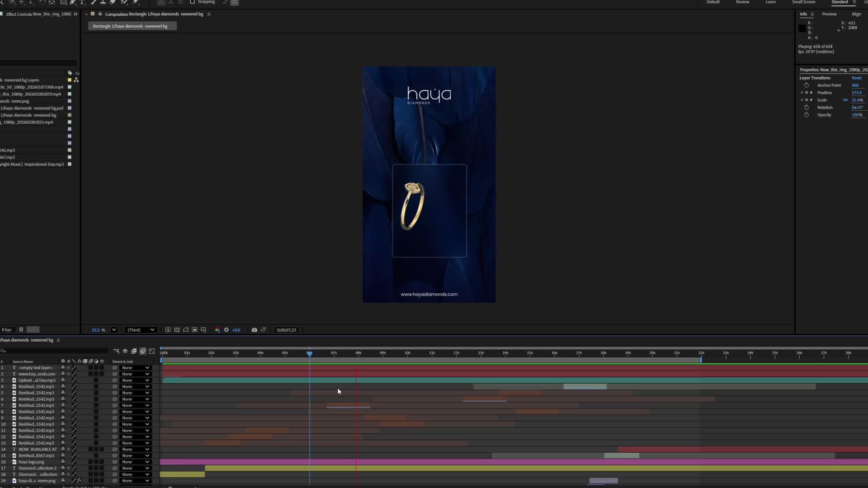This screenshot has width=868, height=488.
Task: Toggle the Opacity stopwatch in the Properties panel
Action: click(x=807, y=115)
